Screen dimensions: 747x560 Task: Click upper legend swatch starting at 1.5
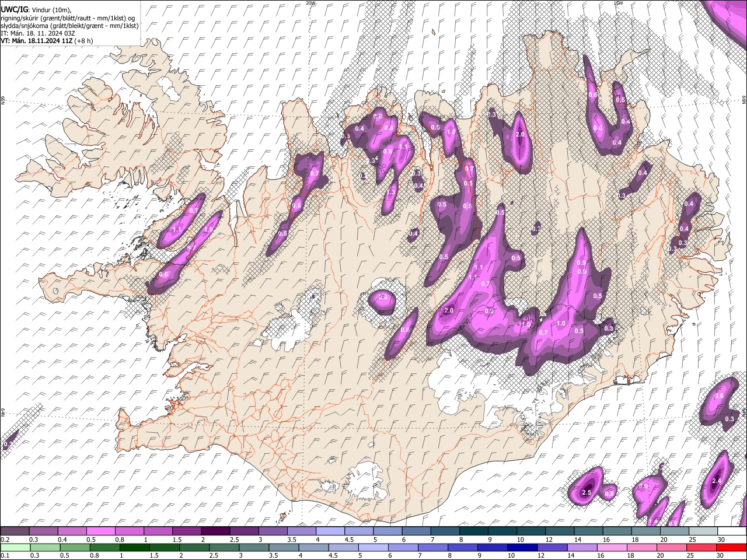186,531
